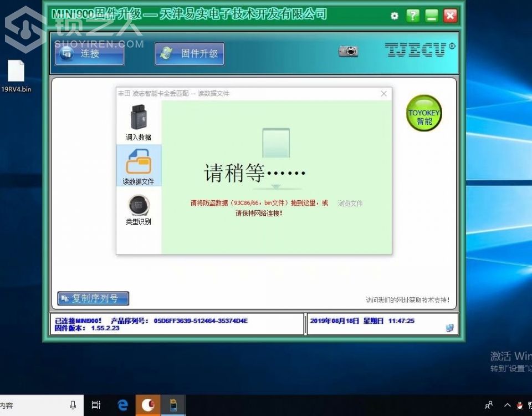
Task: Click the camera screenshot icon
Action: pyautogui.click(x=348, y=51)
